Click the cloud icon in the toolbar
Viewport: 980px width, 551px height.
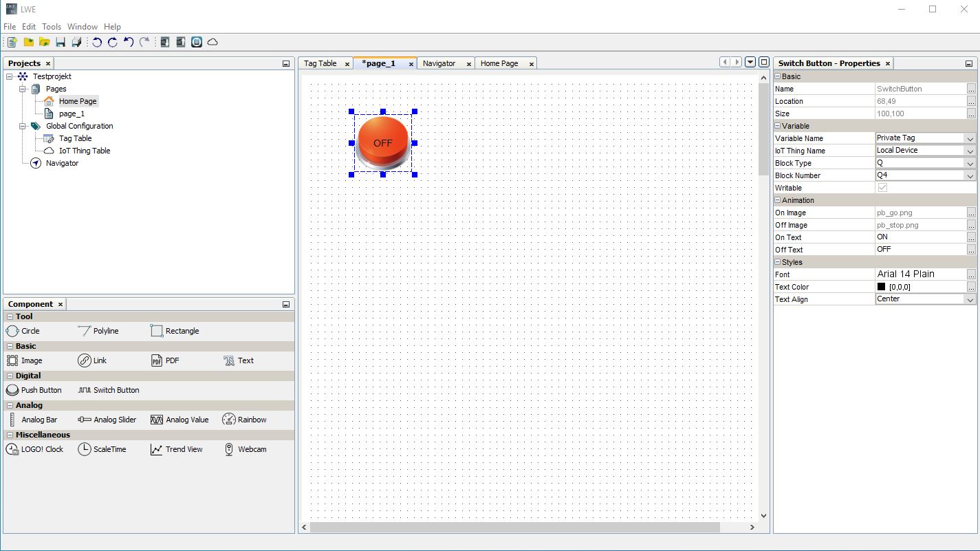pos(213,43)
